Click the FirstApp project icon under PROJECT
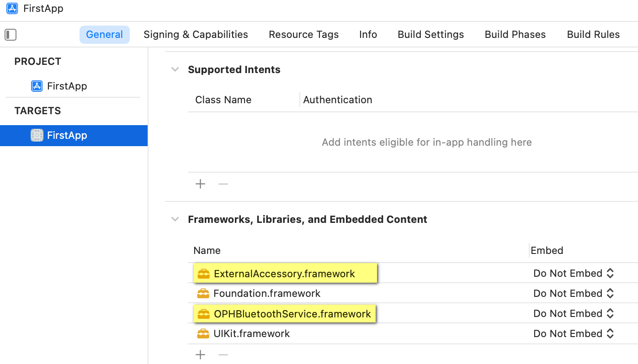The image size is (638, 364). pos(37,86)
